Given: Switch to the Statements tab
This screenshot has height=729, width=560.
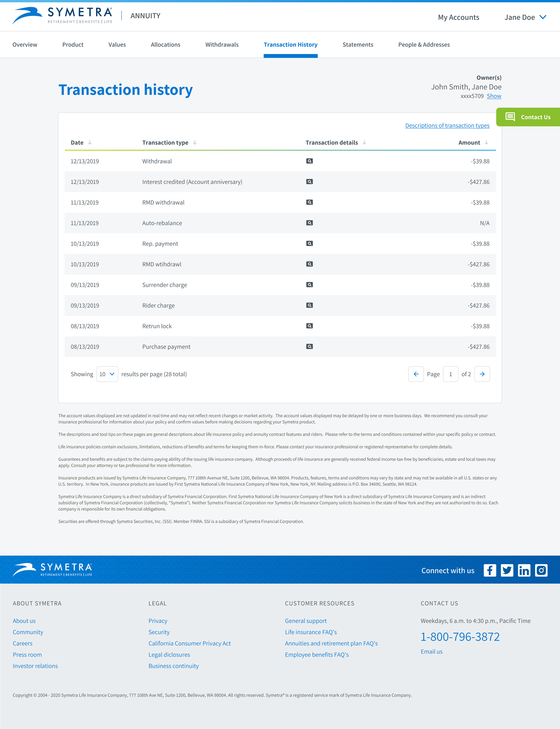Looking at the screenshot, I should [358, 44].
